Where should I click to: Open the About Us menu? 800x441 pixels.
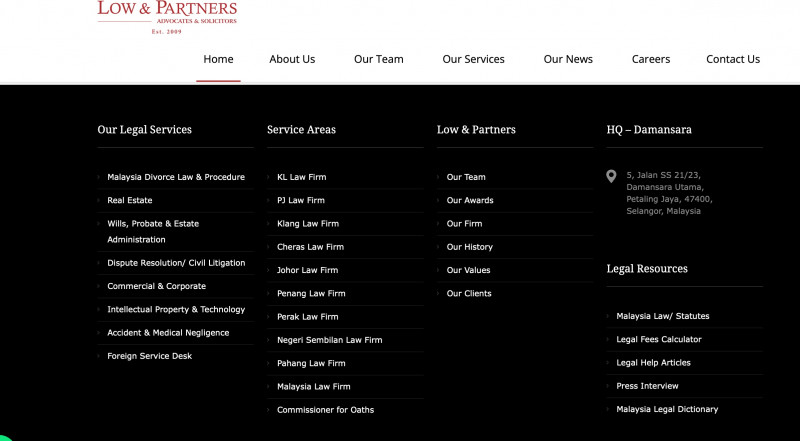click(292, 59)
